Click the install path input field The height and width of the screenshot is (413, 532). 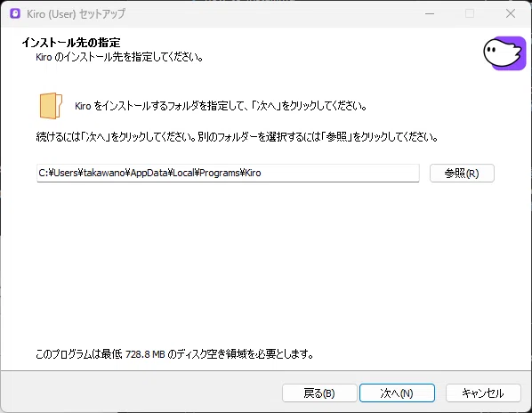click(228, 173)
